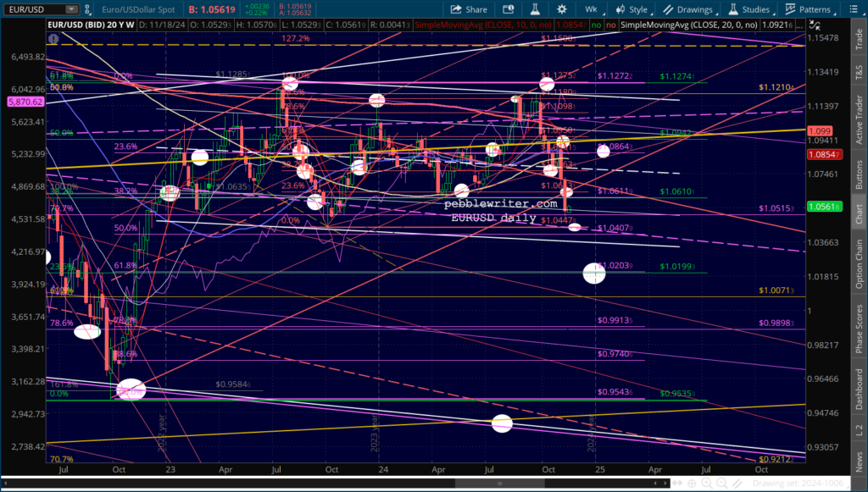This screenshot has height=492, width=868.
Task: Open the L2 side tab
Action: pyautogui.click(x=860, y=428)
